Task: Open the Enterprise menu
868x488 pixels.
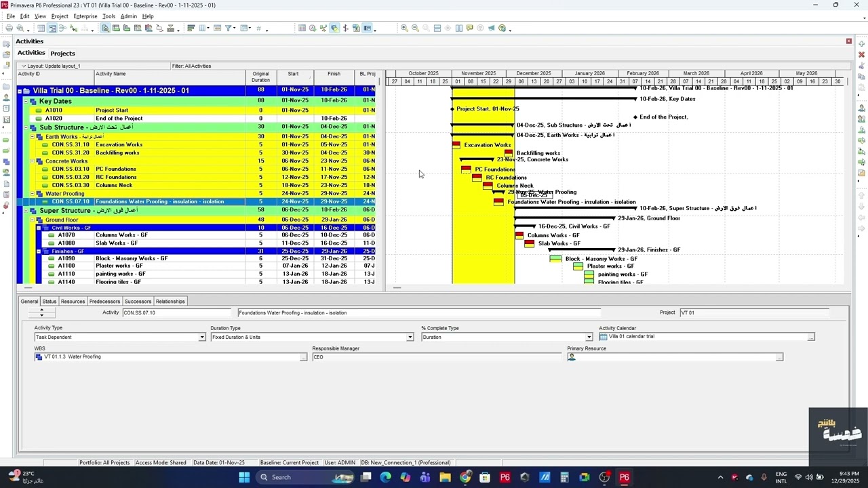Action: [x=85, y=16]
